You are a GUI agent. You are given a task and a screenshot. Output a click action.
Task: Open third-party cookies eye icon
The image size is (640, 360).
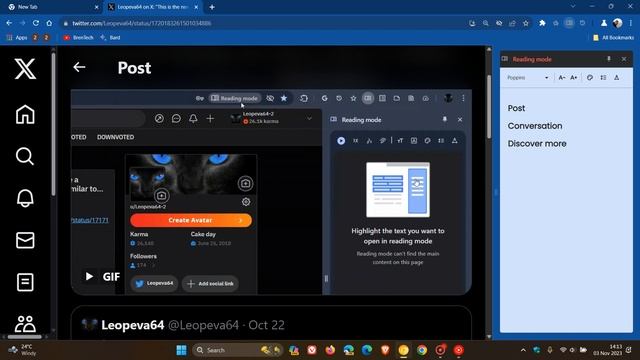tap(499, 23)
